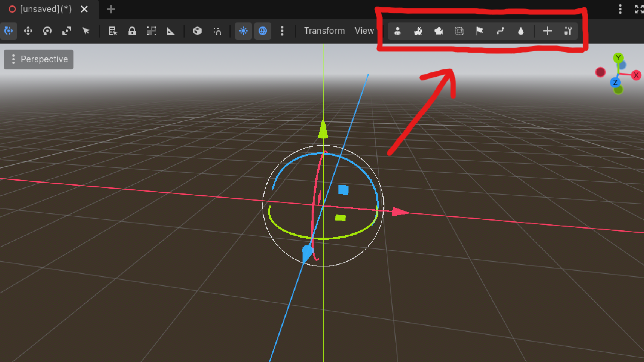This screenshot has width=644, height=362.
Task: Click the active Transform mode tool
Action: click(9, 31)
